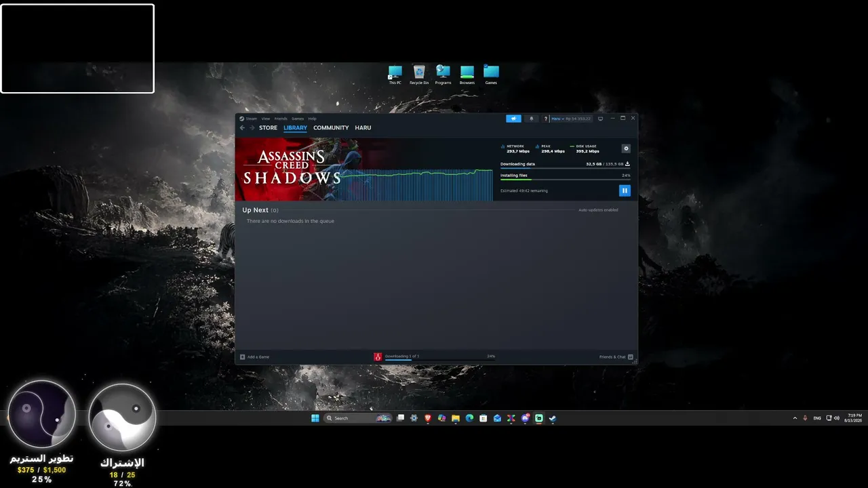
Task: Launch Brave browser from taskbar
Action: 428,418
